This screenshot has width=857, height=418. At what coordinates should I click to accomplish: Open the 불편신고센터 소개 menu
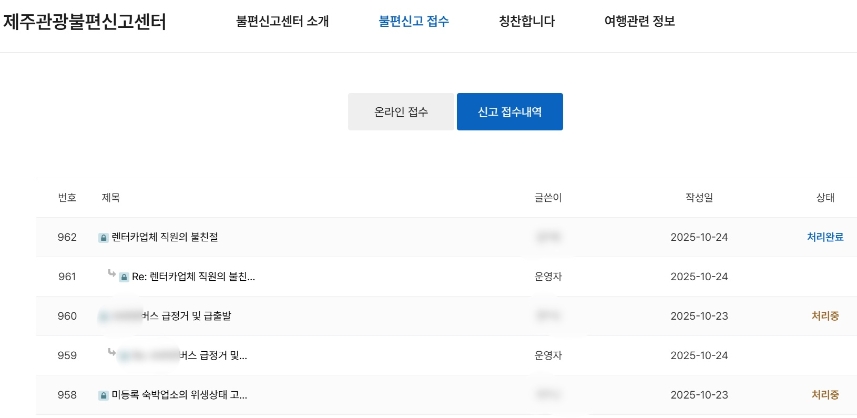[282, 21]
